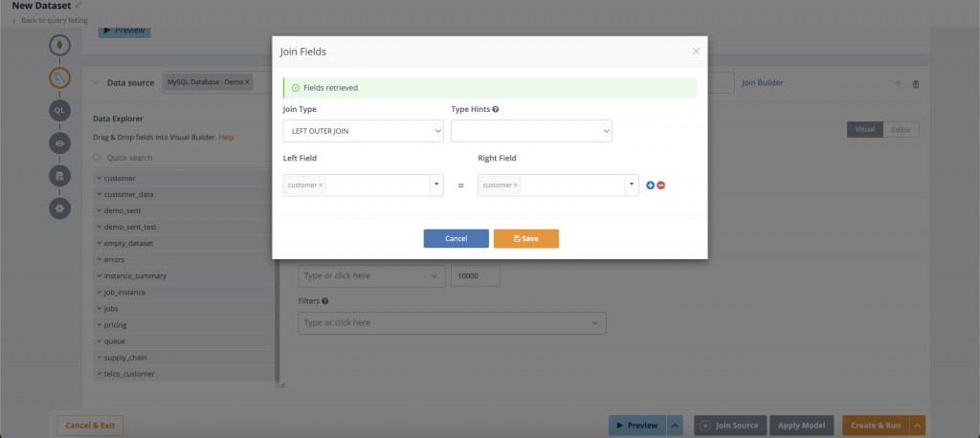The height and width of the screenshot is (438, 980).
Task: Click the Join Source button
Action: (x=730, y=426)
